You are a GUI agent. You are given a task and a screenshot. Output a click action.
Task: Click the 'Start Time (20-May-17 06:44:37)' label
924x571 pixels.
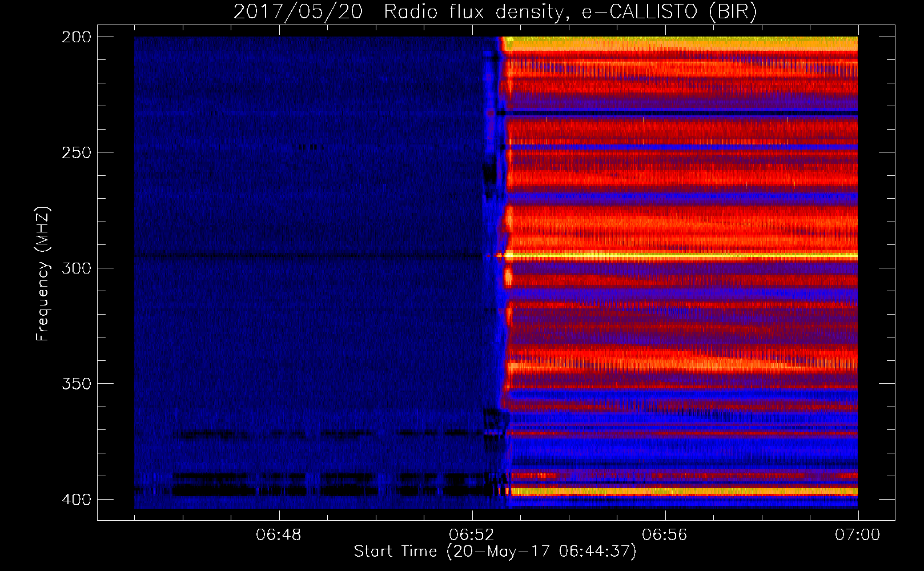point(495,552)
